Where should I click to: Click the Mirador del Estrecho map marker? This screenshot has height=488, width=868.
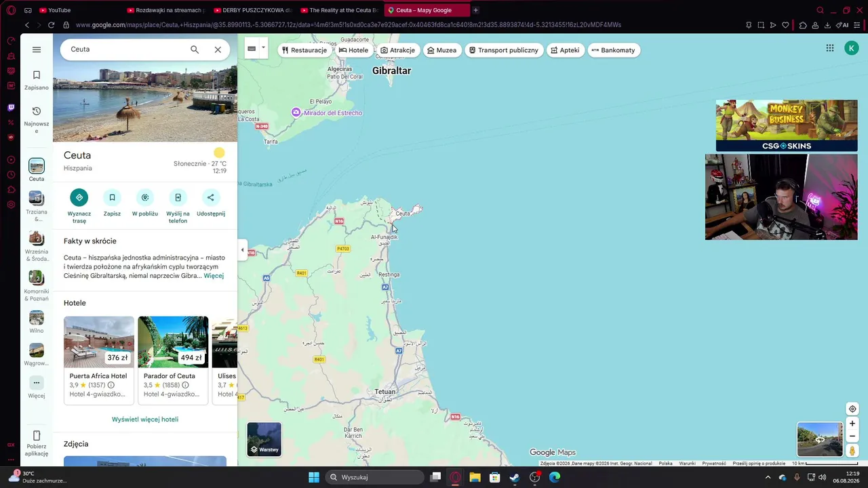tap(296, 113)
